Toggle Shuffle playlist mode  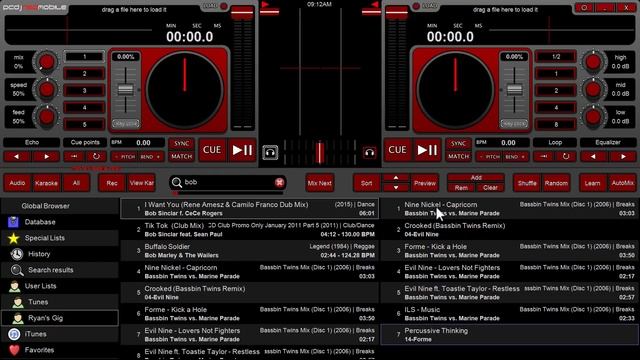[x=527, y=183]
